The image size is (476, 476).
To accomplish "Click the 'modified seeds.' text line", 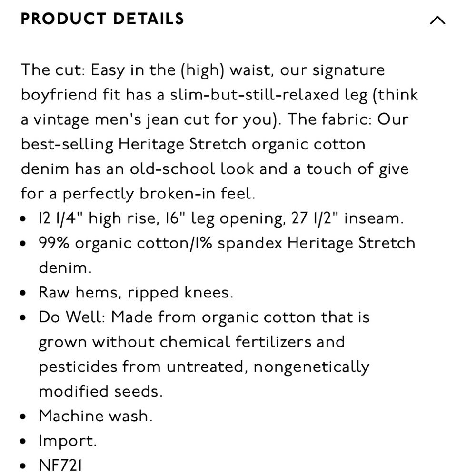I will click(x=101, y=391).
